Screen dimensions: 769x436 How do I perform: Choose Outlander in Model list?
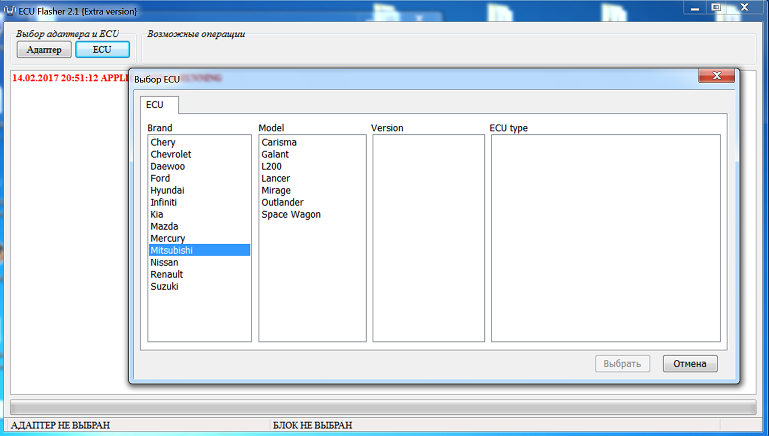pyautogui.click(x=312, y=203)
